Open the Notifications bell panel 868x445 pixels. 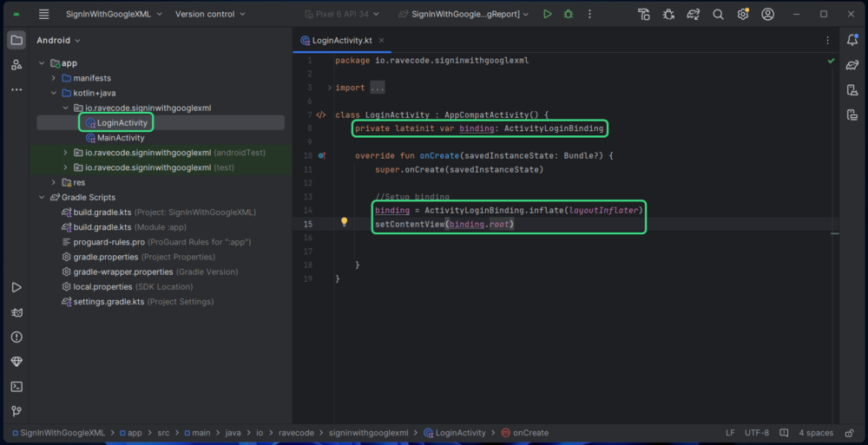[x=852, y=40]
